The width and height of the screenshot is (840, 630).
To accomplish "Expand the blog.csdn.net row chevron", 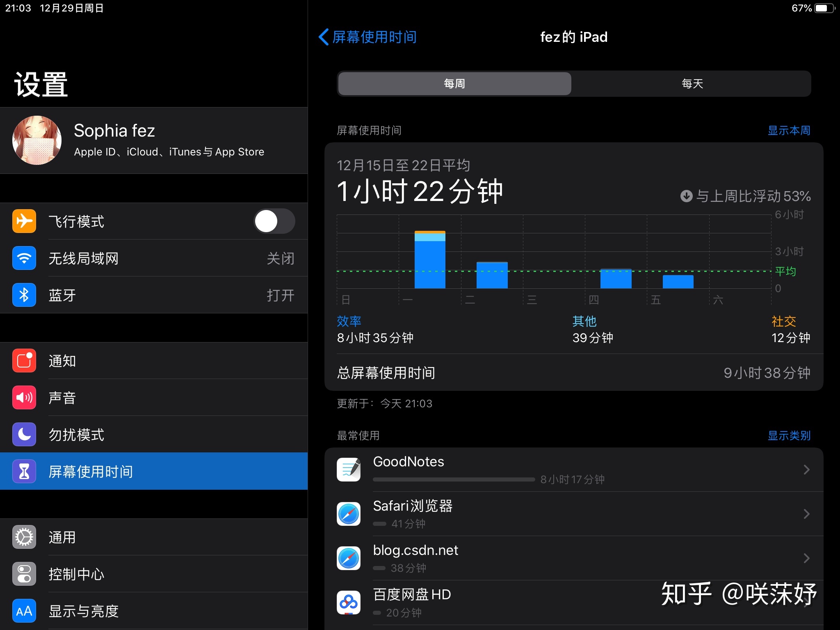I will coord(806,558).
